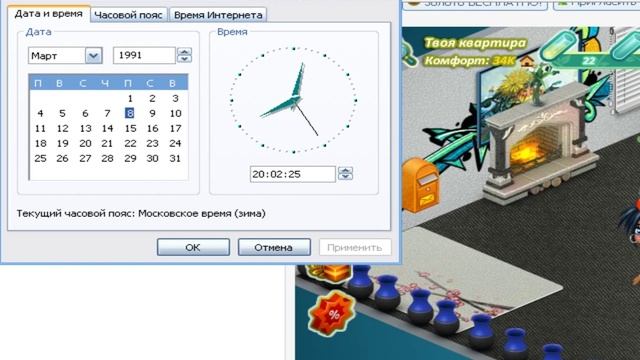The image size is (640, 360).
Task: Select day 31 in the calendar
Action: coord(176,158)
